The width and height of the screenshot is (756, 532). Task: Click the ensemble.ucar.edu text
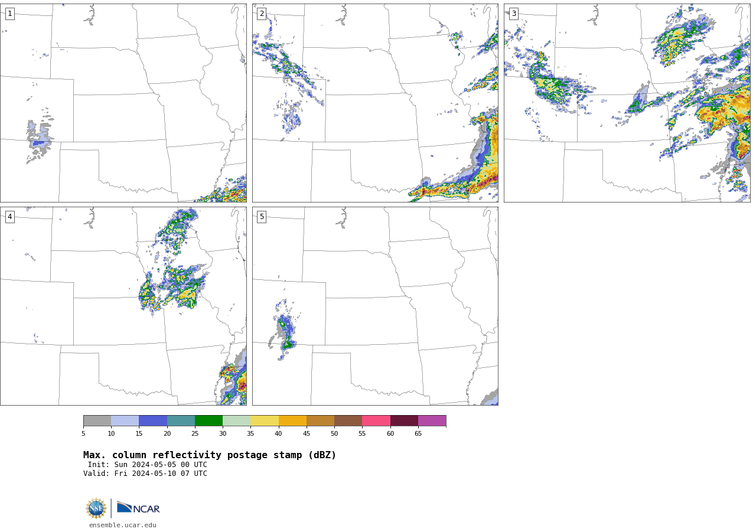click(x=123, y=525)
